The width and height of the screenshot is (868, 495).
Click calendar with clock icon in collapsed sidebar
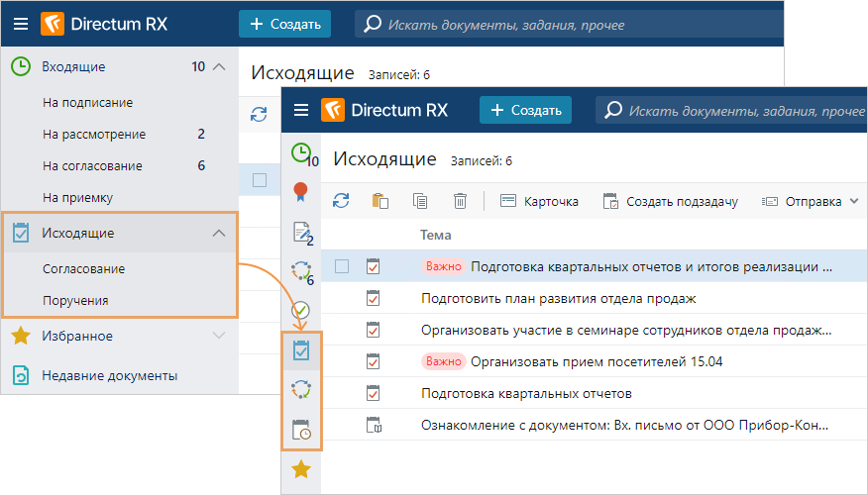tap(302, 430)
